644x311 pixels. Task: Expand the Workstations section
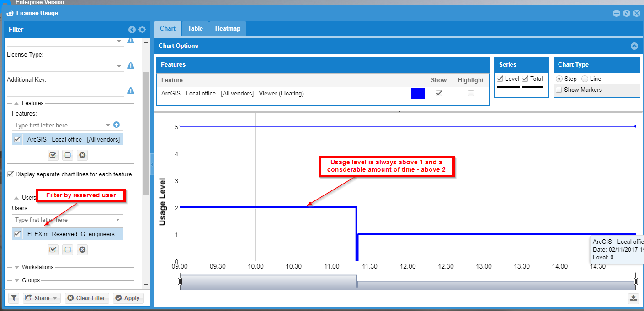coord(17,267)
